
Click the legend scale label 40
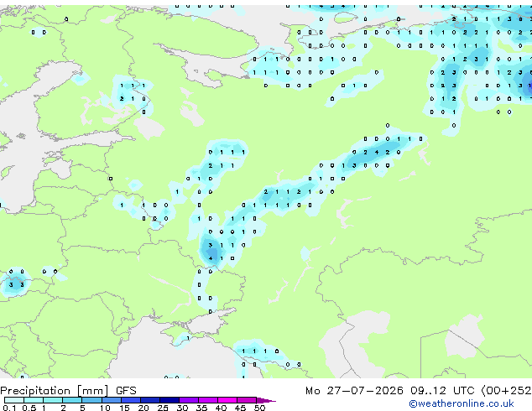221,408
